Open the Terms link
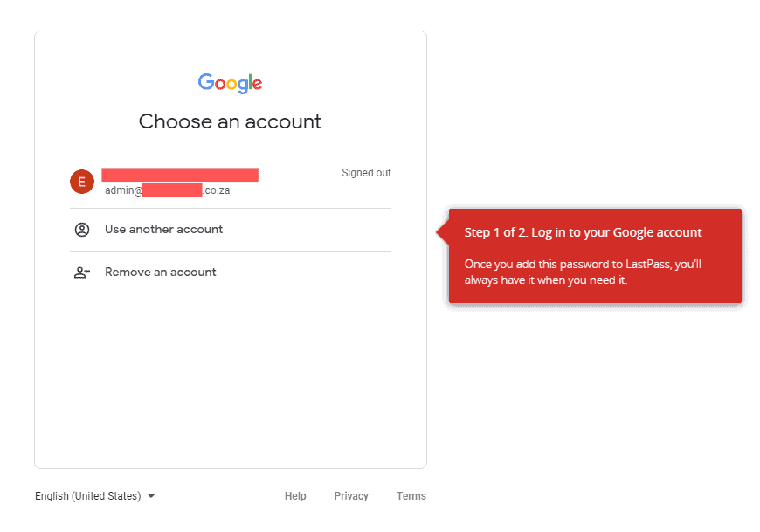The width and height of the screenshot is (760, 532). pos(411,496)
